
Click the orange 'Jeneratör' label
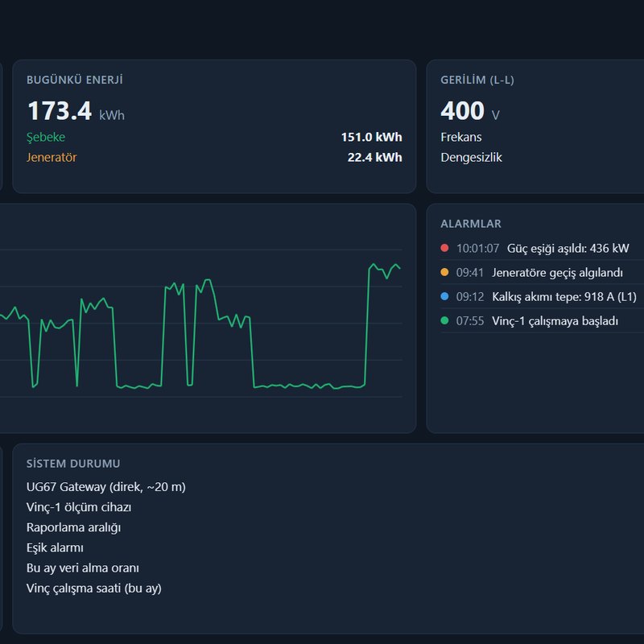click(x=52, y=157)
